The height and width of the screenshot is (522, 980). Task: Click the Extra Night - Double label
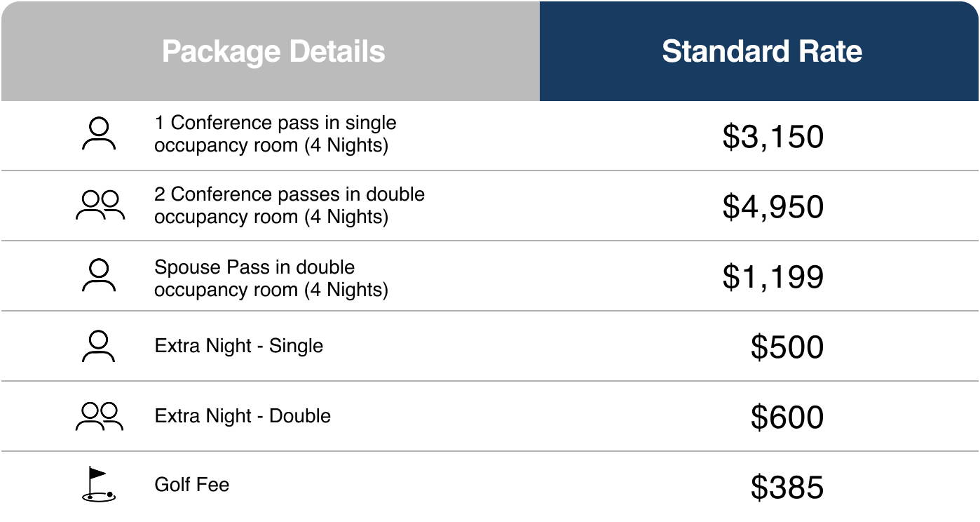[x=243, y=416]
